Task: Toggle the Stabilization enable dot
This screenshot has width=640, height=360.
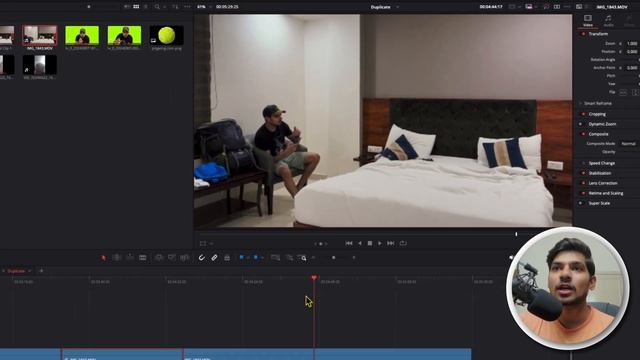Action: (583, 173)
